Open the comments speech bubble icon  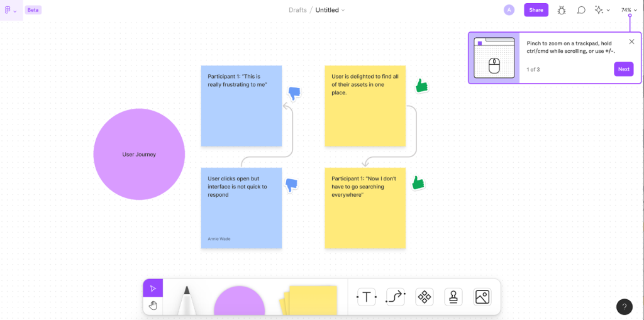click(580, 10)
